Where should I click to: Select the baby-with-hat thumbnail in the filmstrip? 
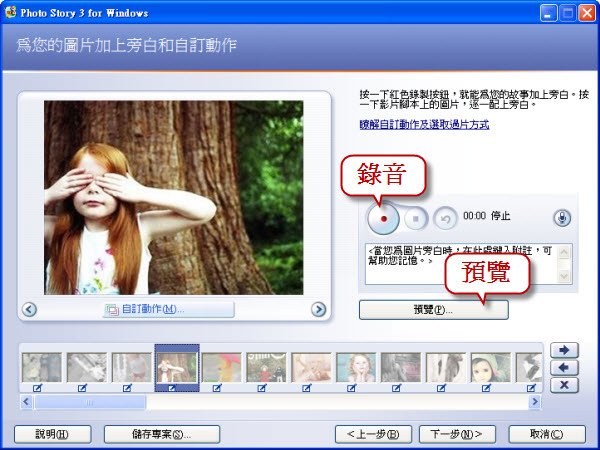pyautogui.click(x=491, y=367)
